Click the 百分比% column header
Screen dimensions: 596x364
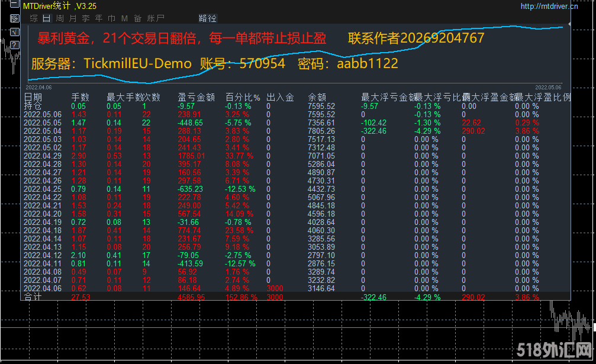point(243,97)
